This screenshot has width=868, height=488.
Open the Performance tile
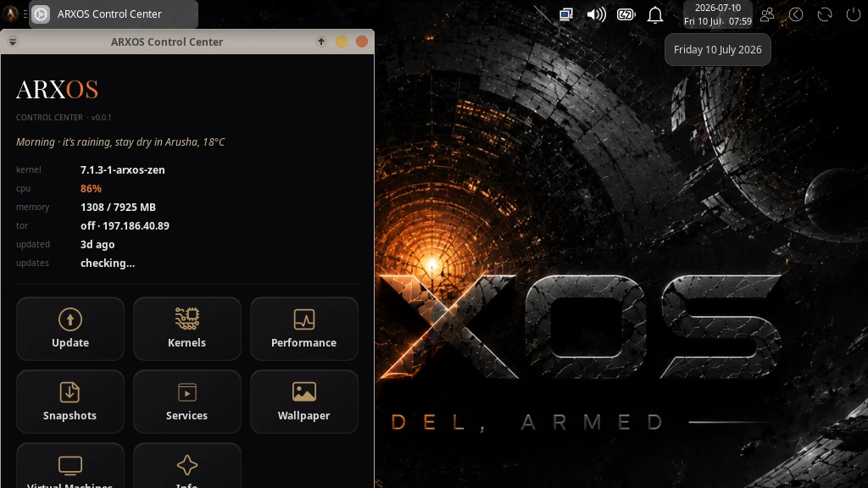(304, 329)
